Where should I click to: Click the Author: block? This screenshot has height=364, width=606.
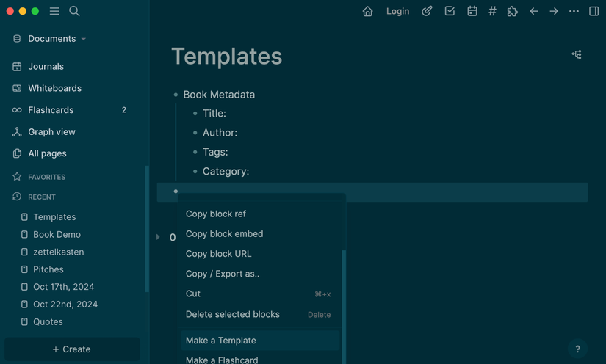point(220,133)
